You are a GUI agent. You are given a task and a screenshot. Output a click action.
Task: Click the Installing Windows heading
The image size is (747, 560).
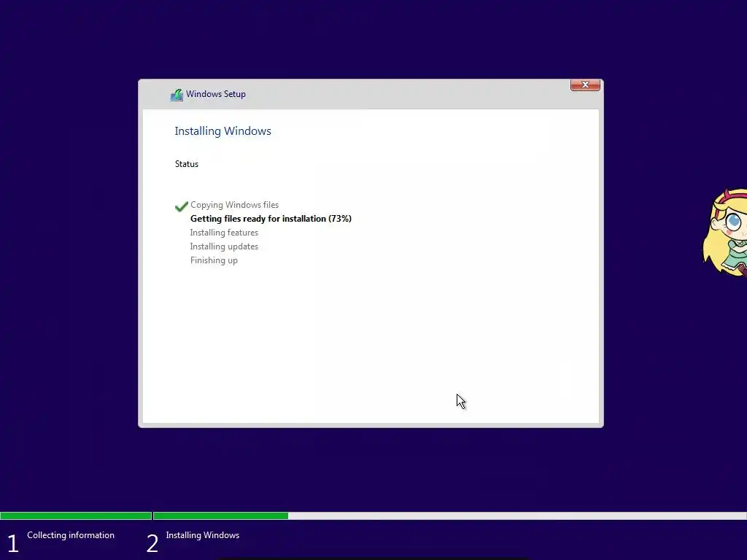222,131
